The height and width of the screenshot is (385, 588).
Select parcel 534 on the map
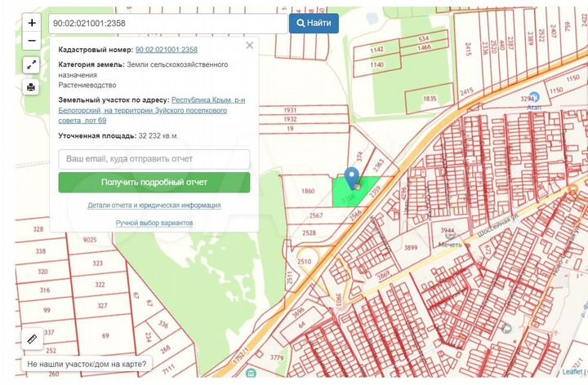click(x=423, y=38)
